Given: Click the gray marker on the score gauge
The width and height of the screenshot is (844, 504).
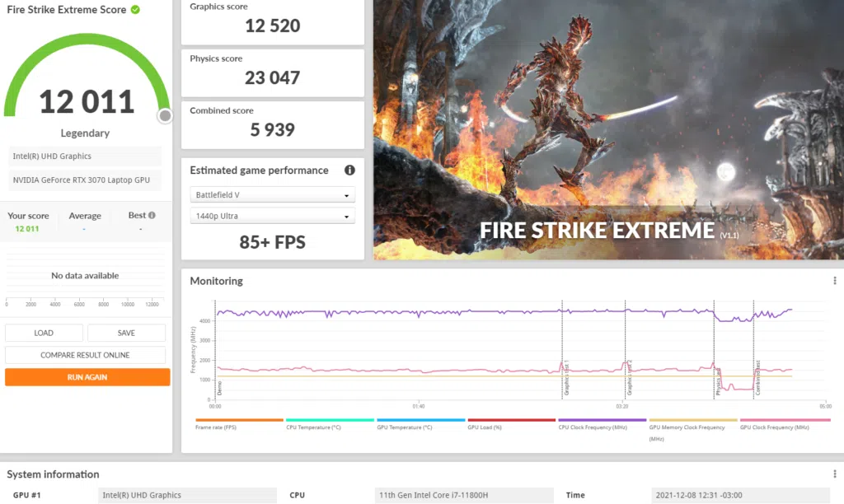Looking at the screenshot, I should pyautogui.click(x=164, y=116).
